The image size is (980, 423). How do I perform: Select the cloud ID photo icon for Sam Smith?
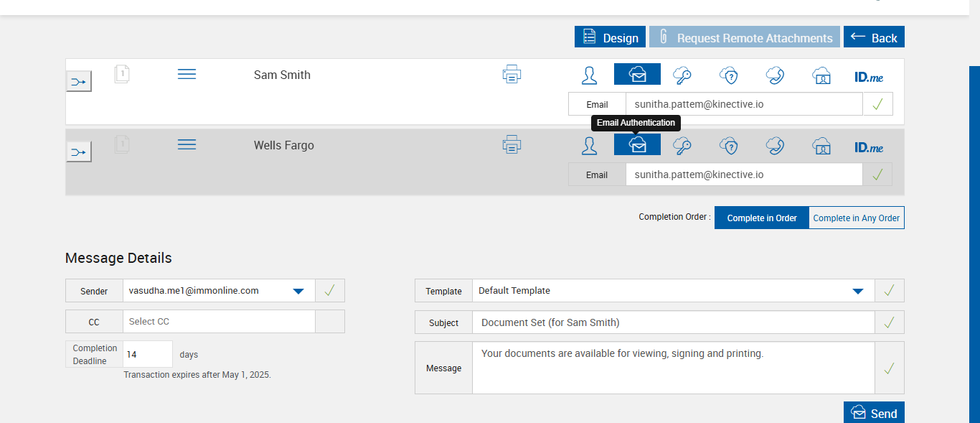tap(821, 75)
